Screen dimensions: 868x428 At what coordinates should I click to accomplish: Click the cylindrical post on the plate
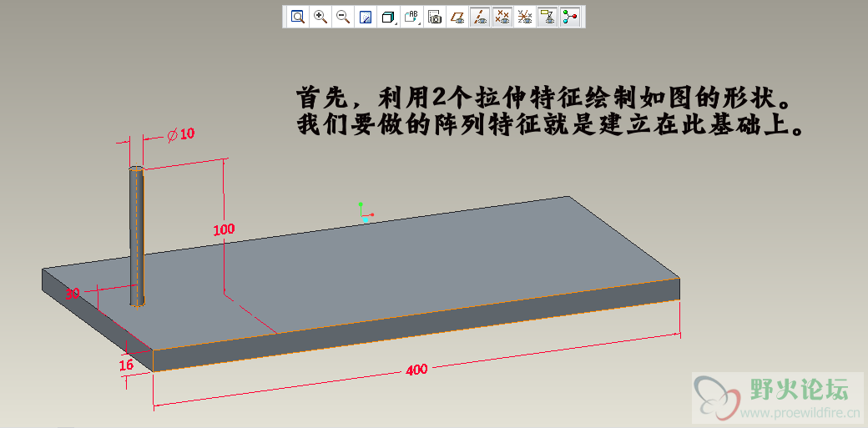pyautogui.click(x=137, y=236)
